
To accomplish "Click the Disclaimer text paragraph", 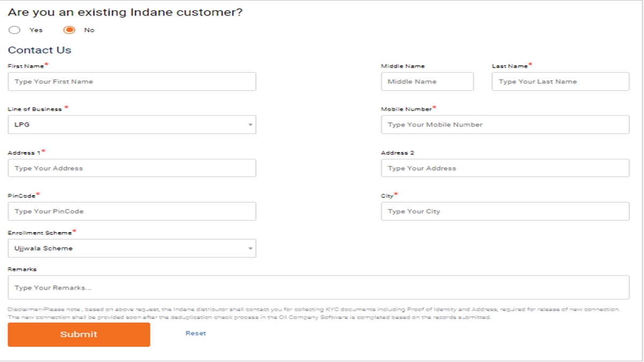I will pos(314,313).
